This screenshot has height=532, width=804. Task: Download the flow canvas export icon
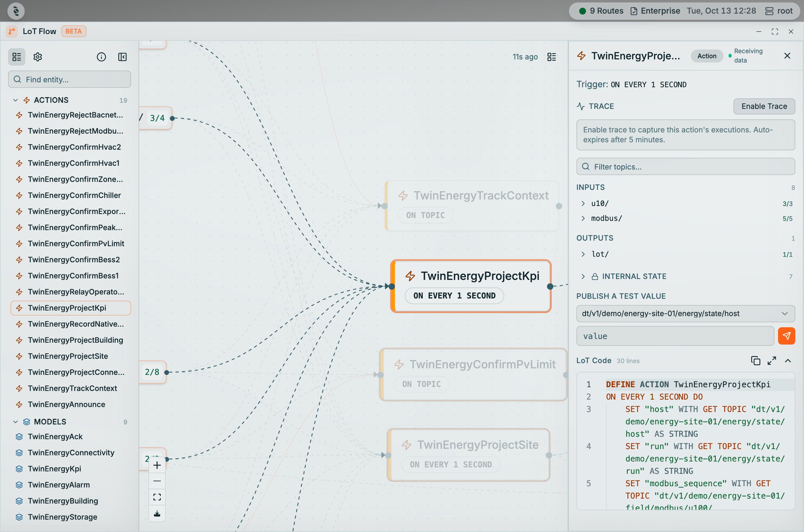click(157, 513)
